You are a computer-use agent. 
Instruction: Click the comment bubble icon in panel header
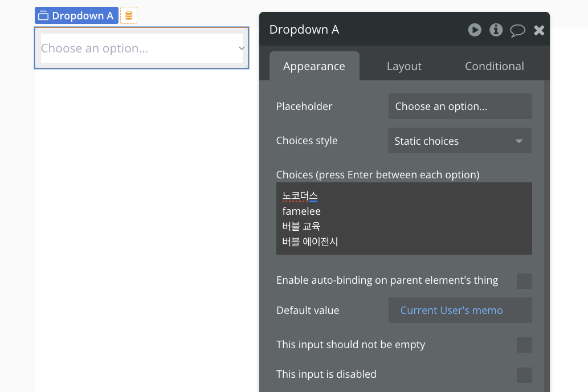[517, 30]
